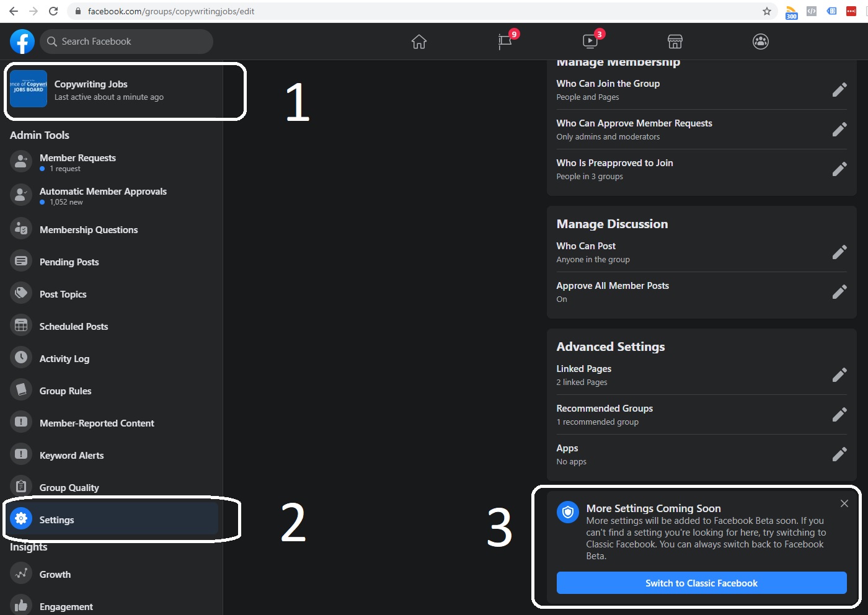Edit Who Can Approve Member Requests pencil
The width and height of the screenshot is (868, 615).
[x=839, y=130]
